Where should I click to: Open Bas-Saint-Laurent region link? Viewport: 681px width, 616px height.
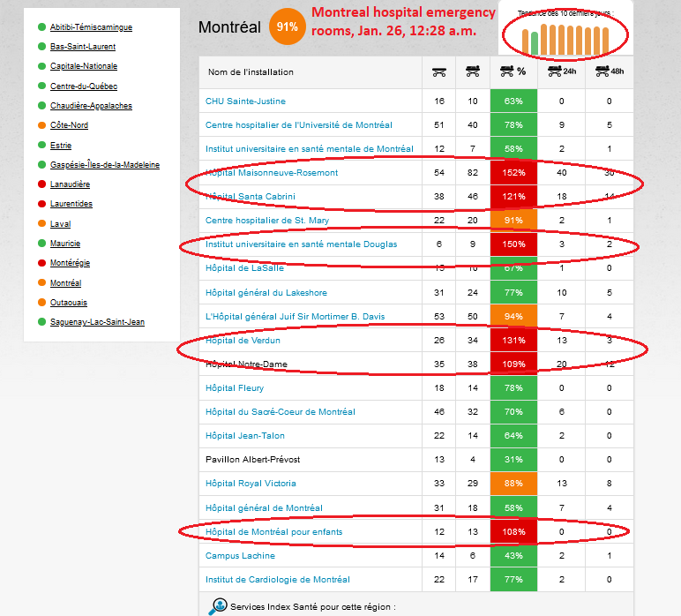(x=83, y=47)
